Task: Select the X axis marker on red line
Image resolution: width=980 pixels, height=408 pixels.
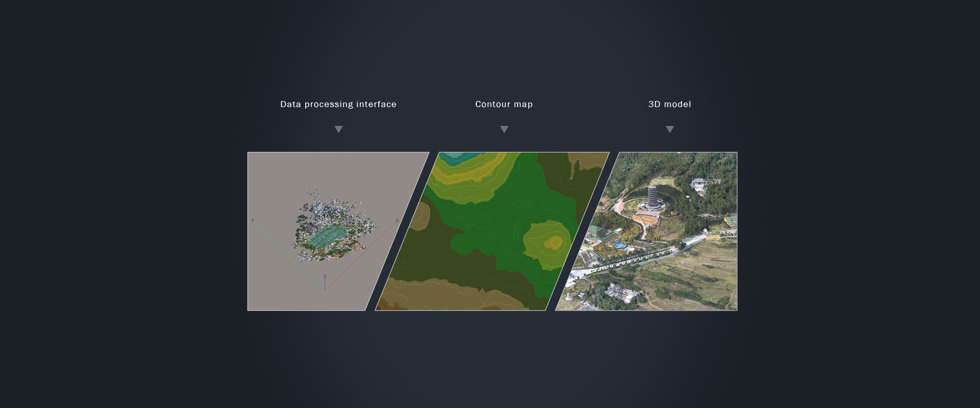Action: coord(397,221)
